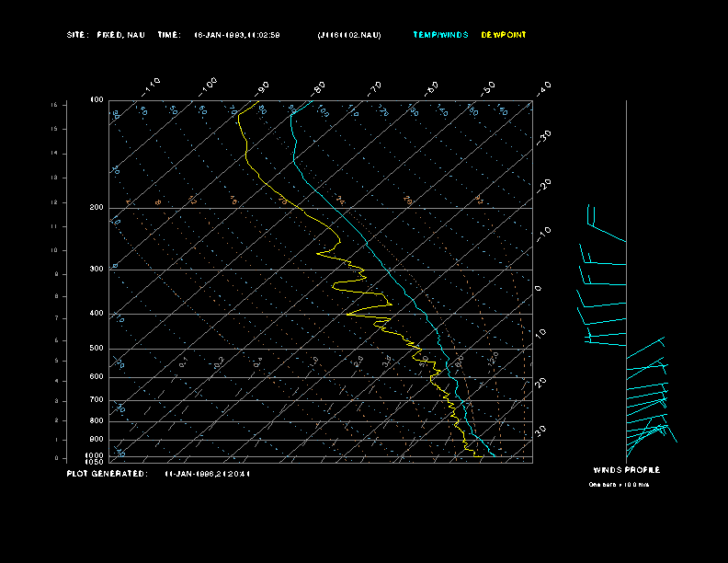
Task: Click the -80 temperature axis label
Action: [x=319, y=87]
